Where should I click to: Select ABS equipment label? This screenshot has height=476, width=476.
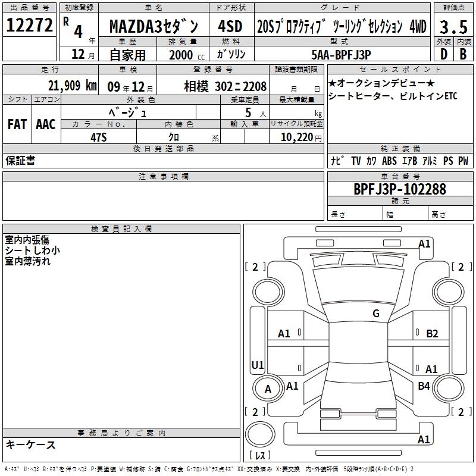(x=389, y=161)
